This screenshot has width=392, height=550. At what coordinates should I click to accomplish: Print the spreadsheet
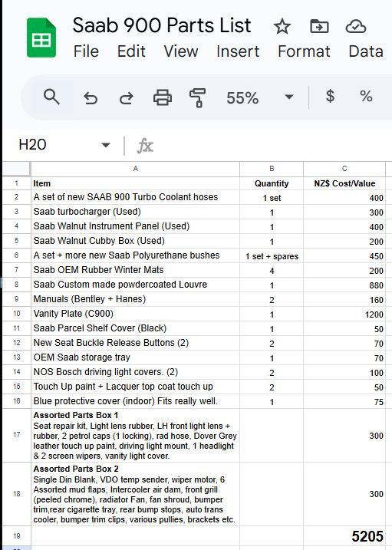tap(163, 97)
